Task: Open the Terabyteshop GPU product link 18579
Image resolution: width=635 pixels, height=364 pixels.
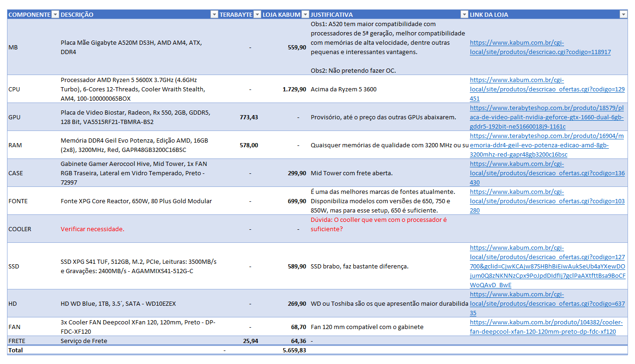Action: click(547, 117)
